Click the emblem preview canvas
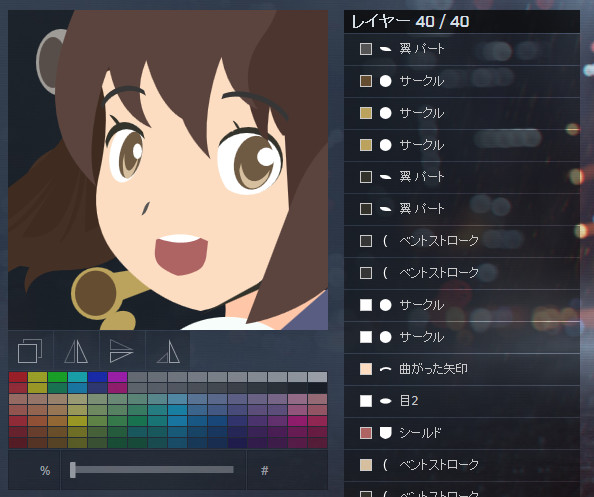This screenshot has width=594, height=497. pyautogui.click(x=168, y=170)
